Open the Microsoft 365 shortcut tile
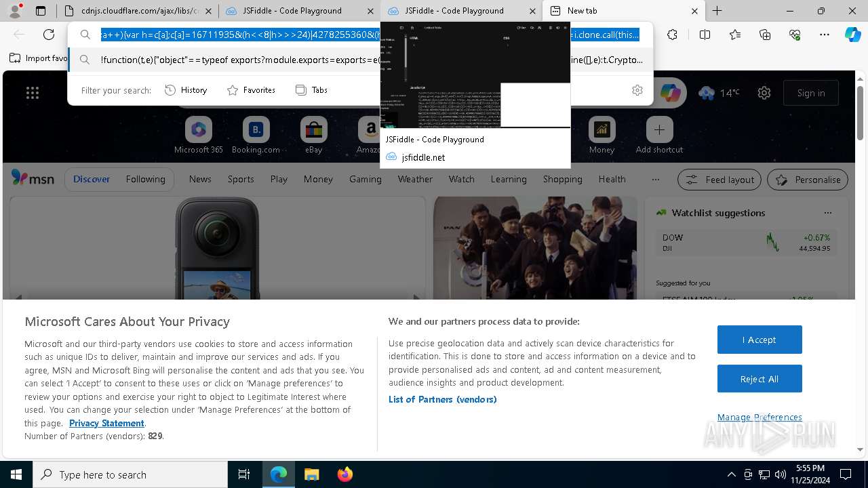The image size is (868, 488). coord(199,136)
